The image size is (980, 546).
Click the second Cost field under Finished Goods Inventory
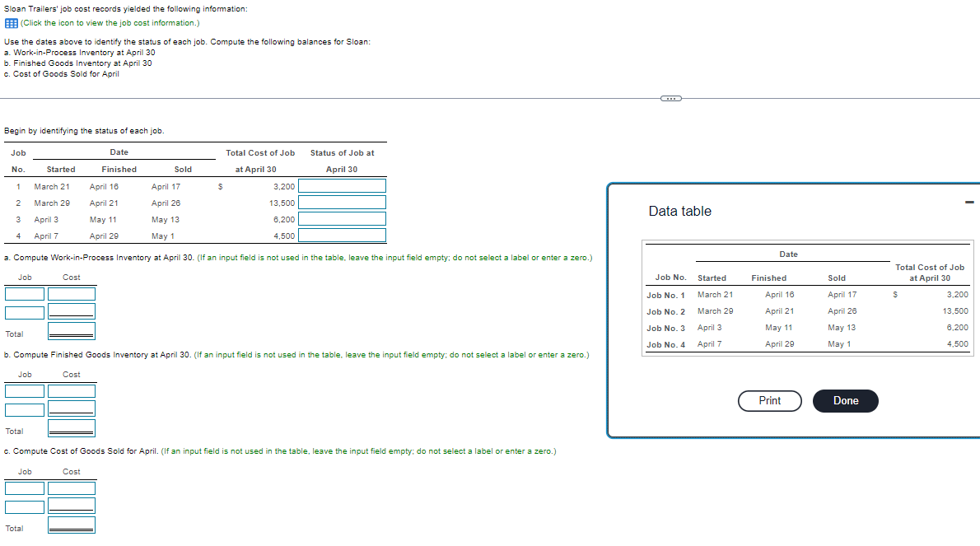click(71, 408)
